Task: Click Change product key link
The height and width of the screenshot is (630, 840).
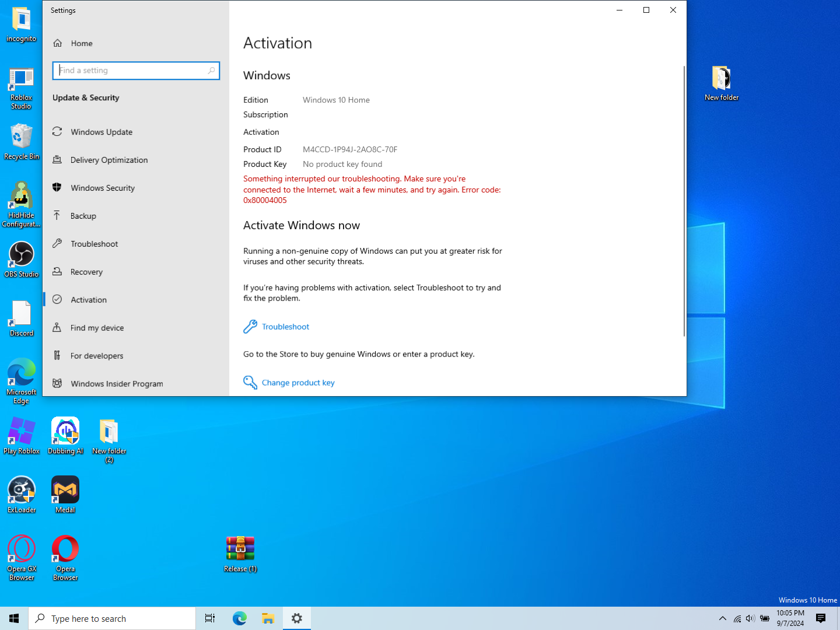Action: click(x=297, y=383)
